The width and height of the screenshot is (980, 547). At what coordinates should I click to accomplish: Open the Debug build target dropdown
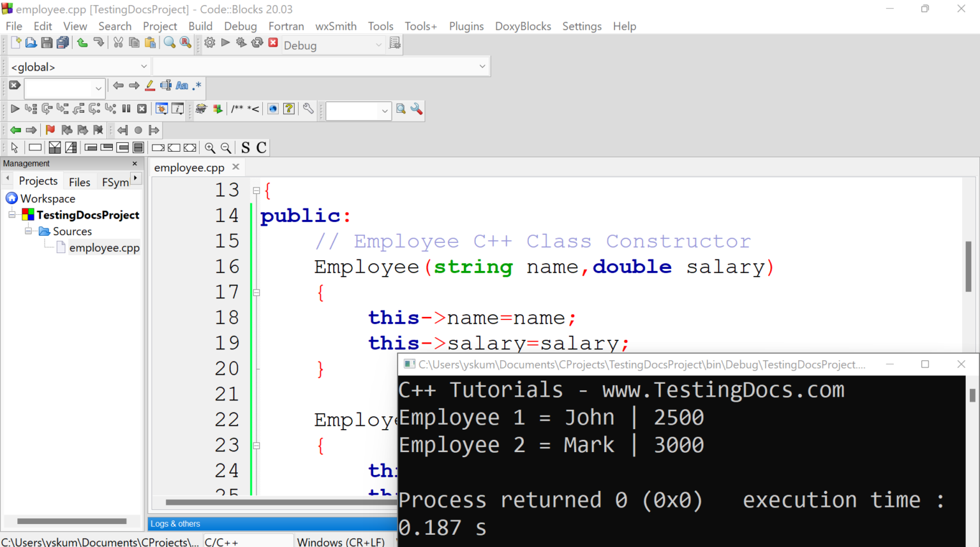(x=378, y=45)
